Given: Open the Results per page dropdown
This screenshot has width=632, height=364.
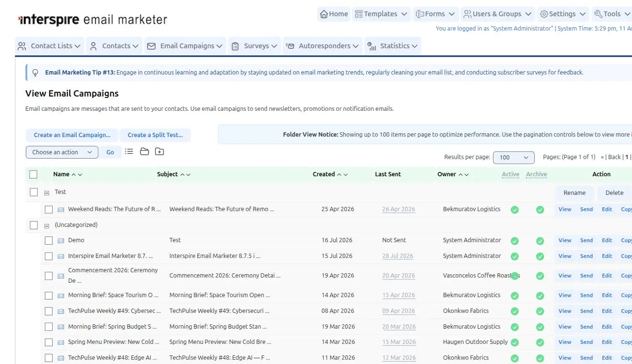Looking at the screenshot, I should 514,157.
